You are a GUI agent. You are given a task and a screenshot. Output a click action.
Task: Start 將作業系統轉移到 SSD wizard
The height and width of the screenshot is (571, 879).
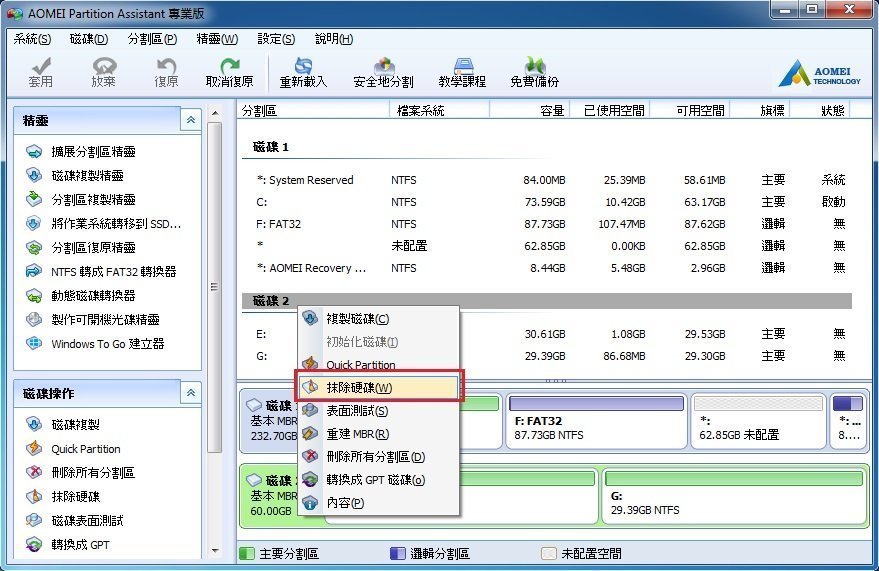(103, 224)
